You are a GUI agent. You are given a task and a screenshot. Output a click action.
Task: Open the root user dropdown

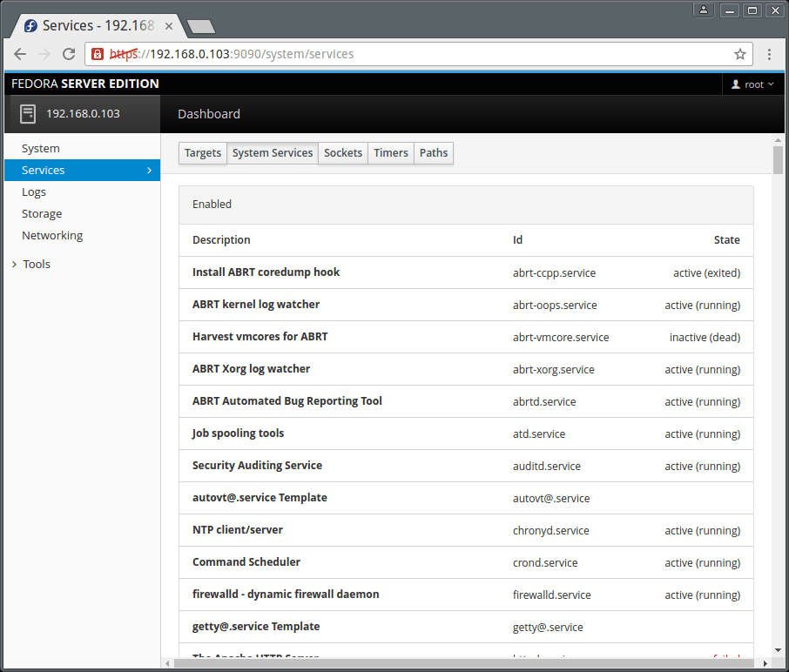tap(752, 84)
